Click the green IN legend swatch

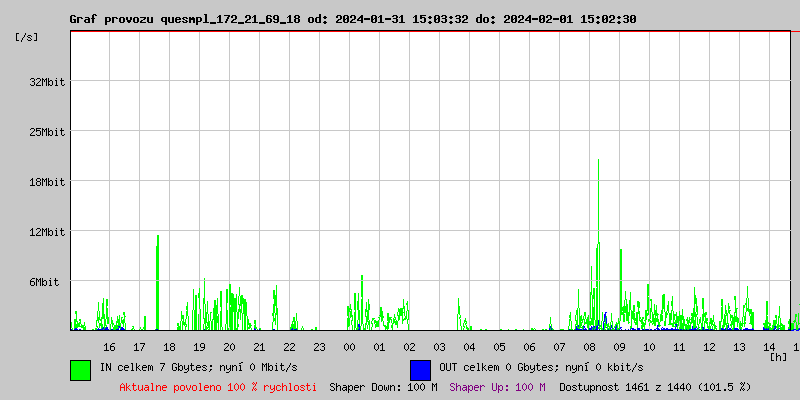pyautogui.click(x=80, y=369)
